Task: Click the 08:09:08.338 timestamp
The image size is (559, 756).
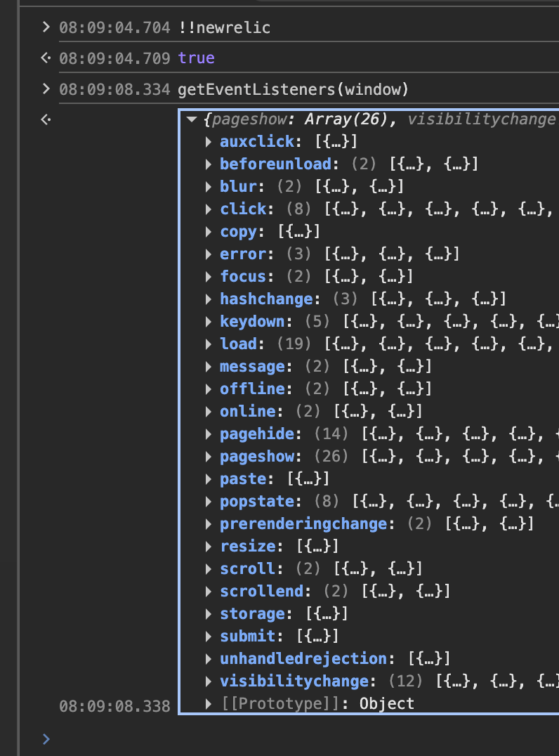Action: pos(114,706)
